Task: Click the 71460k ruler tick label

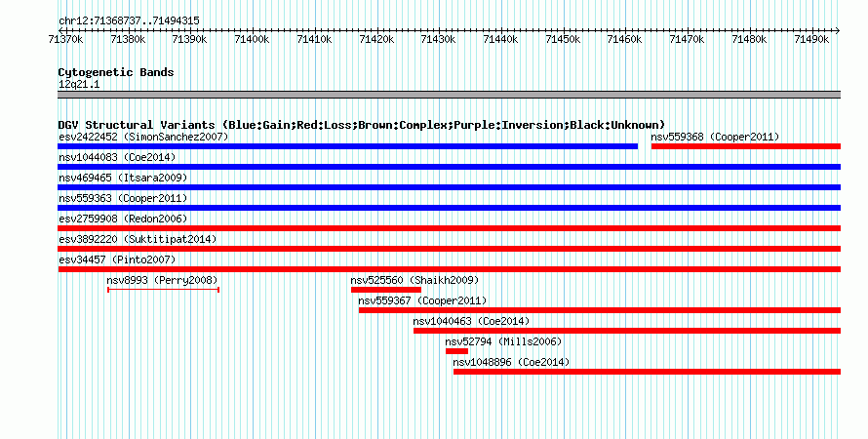Action: pyautogui.click(x=625, y=39)
